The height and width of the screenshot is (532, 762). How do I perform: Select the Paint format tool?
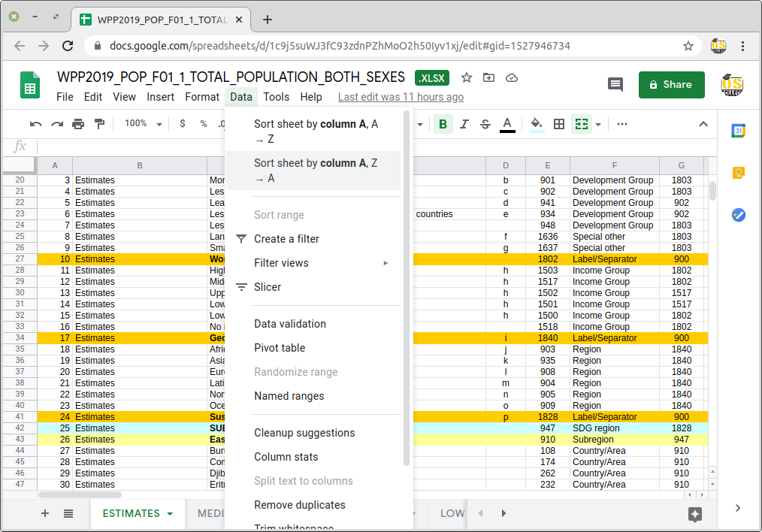pos(99,124)
